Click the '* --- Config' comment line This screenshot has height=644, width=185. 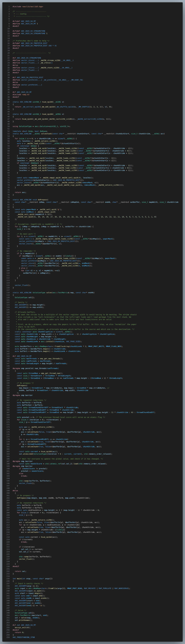click(20, 14)
